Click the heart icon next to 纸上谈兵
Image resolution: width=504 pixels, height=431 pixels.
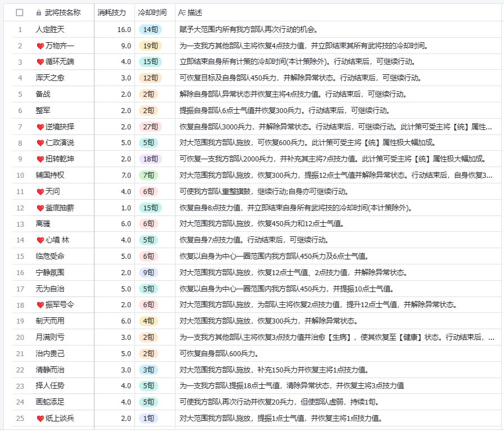[40, 419]
